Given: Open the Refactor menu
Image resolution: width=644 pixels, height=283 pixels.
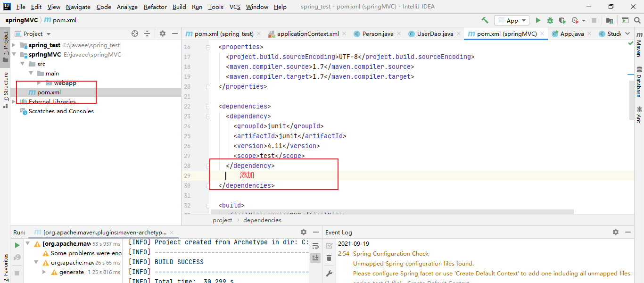Looking at the screenshot, I should pos(155,7).
